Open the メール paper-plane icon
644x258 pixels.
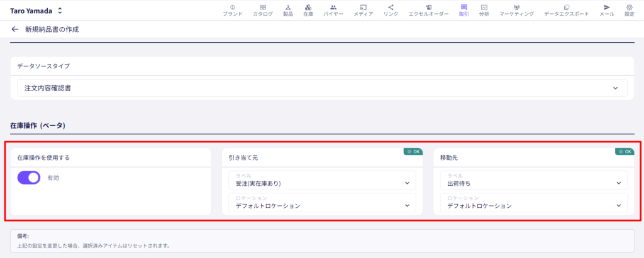607,8
